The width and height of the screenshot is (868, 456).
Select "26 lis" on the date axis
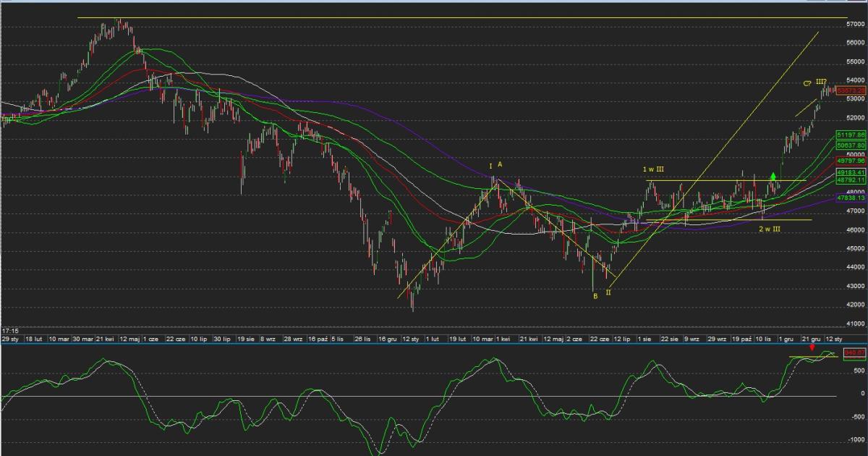pos(362,339)
